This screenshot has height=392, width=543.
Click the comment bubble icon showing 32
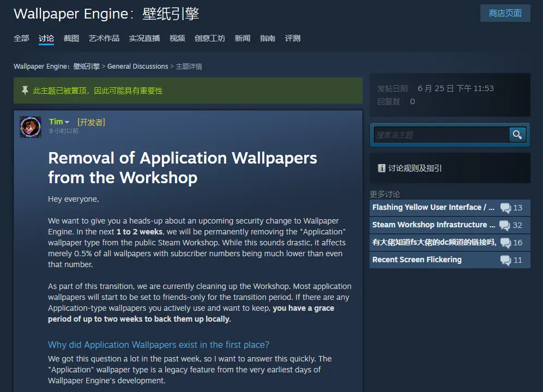[505, 225]
